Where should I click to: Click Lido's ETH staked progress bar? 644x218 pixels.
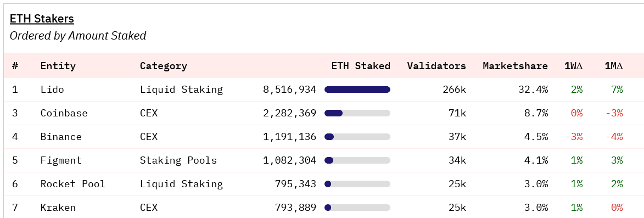click(357, 90)
